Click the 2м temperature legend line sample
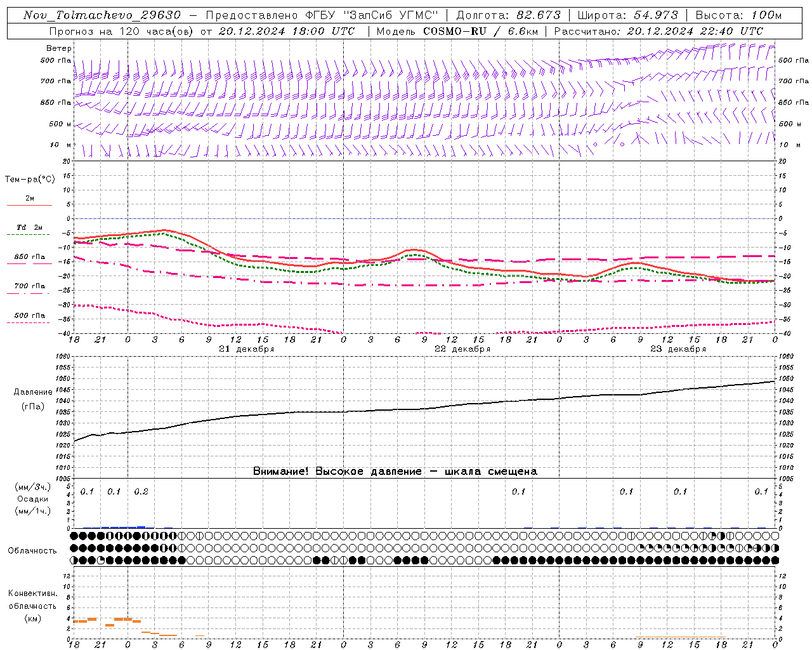812x650 pixels. 29,205
